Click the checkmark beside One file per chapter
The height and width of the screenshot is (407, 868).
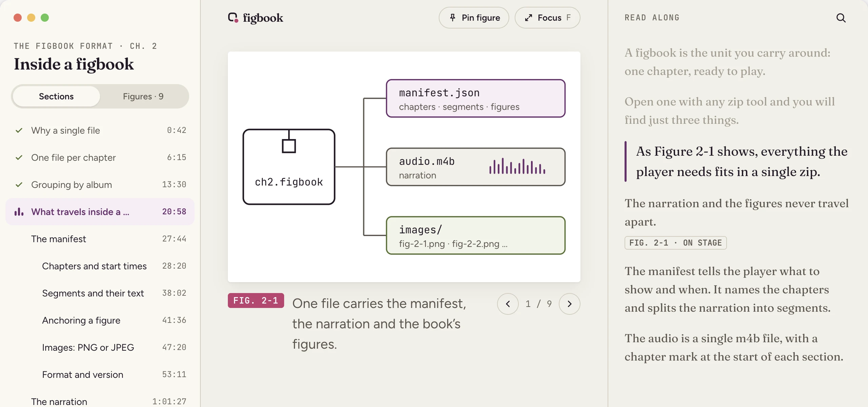[19, 157]
